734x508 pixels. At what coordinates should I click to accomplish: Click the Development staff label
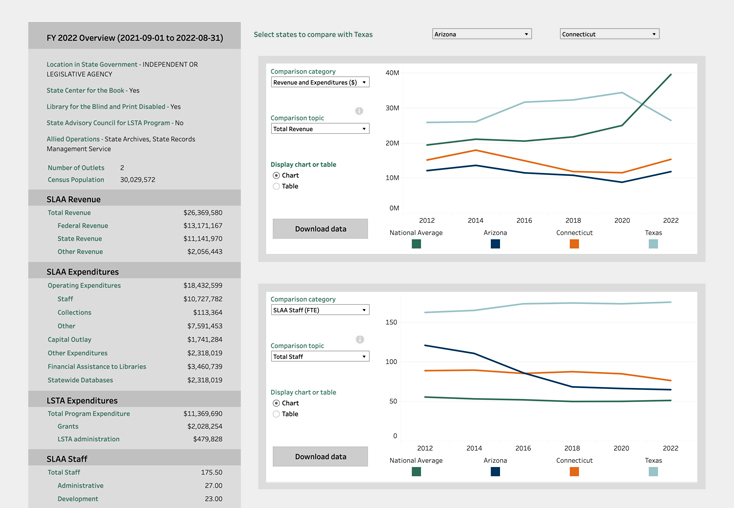[x=78, y=499]
